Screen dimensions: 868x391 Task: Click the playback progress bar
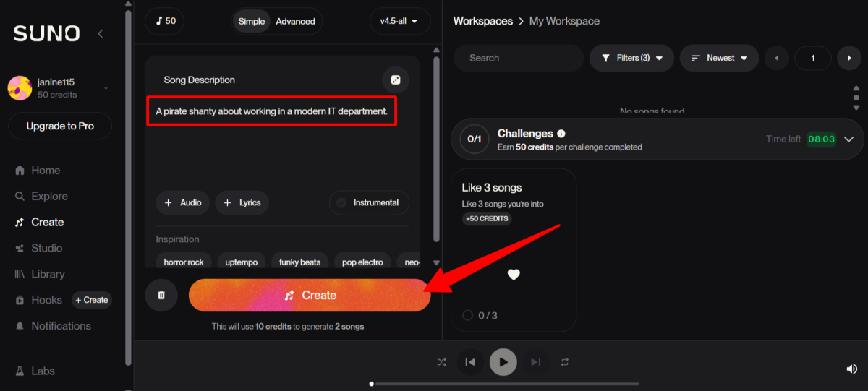point(505,384)
